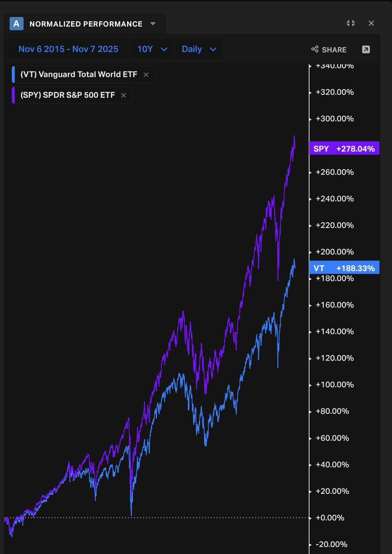This screenshot has height=554, width=392.
Task: Click the blue VT color bar
Action: (14, 75)
